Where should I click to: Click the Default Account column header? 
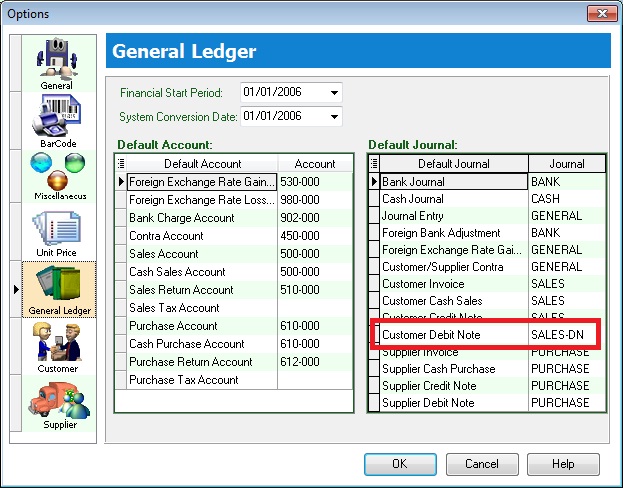(x=202, y=163)
